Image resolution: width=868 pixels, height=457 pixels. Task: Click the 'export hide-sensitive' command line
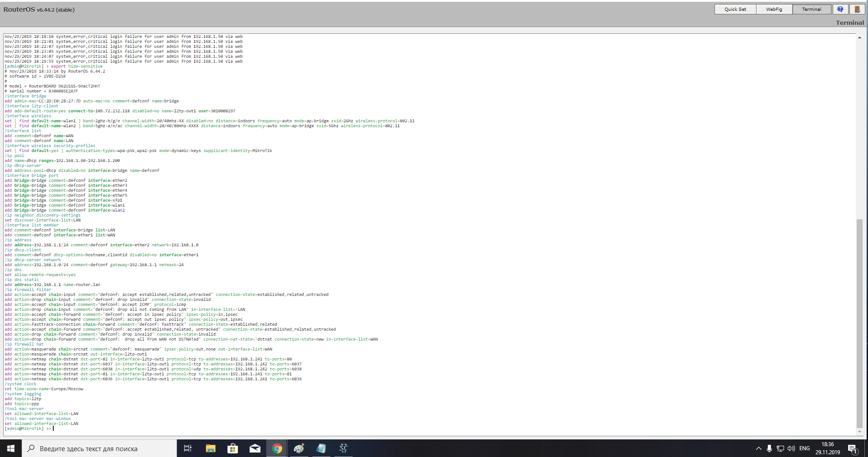click(x=54, y=66)
